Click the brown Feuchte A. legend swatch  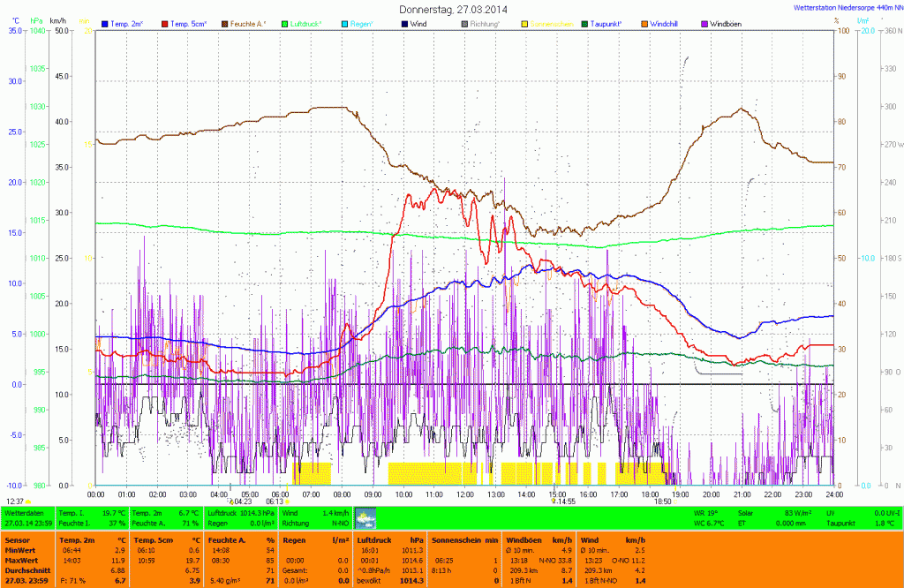click(225, 23)
